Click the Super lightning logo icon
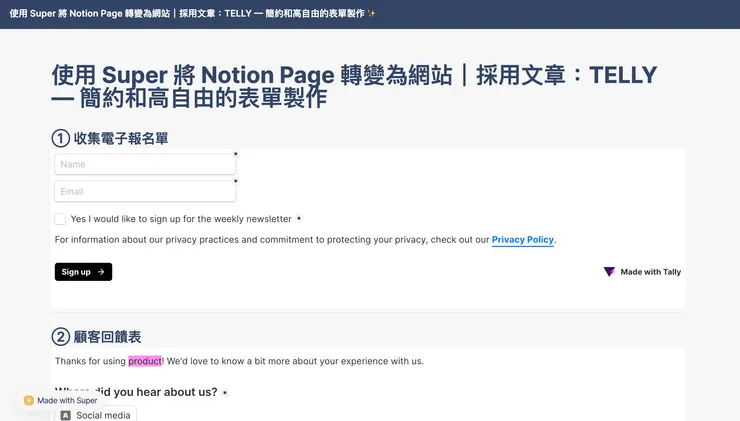 [29, 400]
